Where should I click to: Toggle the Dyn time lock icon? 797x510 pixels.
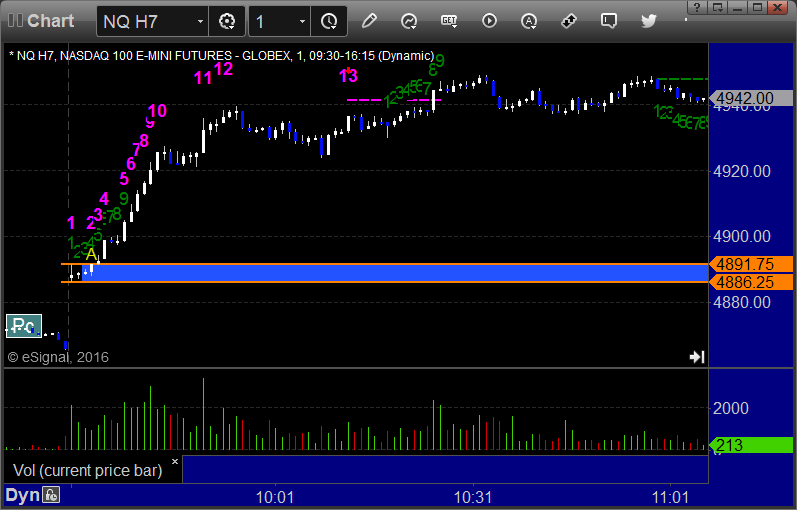point(51,495)
